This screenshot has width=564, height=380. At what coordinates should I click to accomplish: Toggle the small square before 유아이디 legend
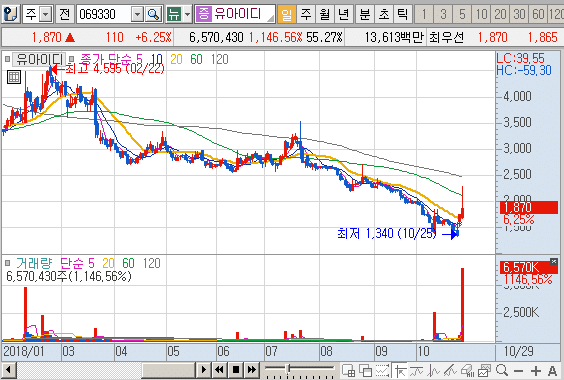[8, 59]
